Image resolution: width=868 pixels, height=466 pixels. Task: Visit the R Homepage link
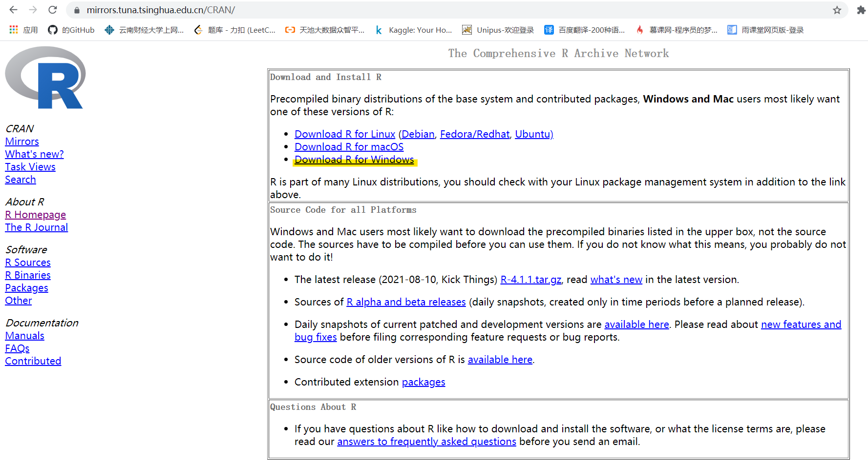coord(35,215)
